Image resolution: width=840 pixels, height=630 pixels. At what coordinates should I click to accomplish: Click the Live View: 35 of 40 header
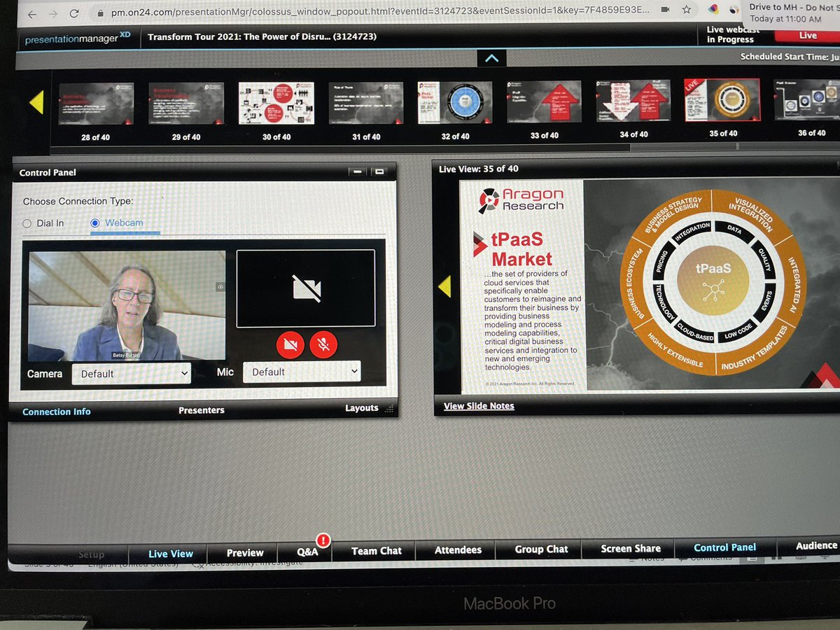click(x=478, y=169)
